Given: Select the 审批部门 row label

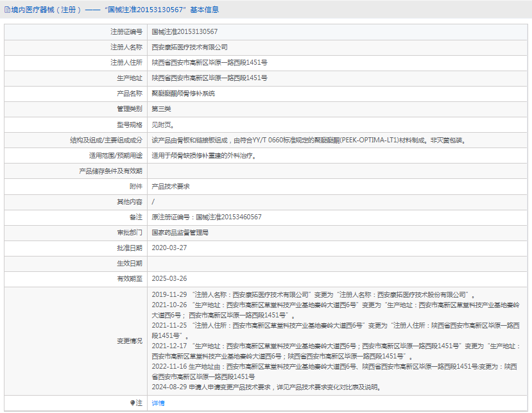Looking at the screenshot, I should 130,233.
